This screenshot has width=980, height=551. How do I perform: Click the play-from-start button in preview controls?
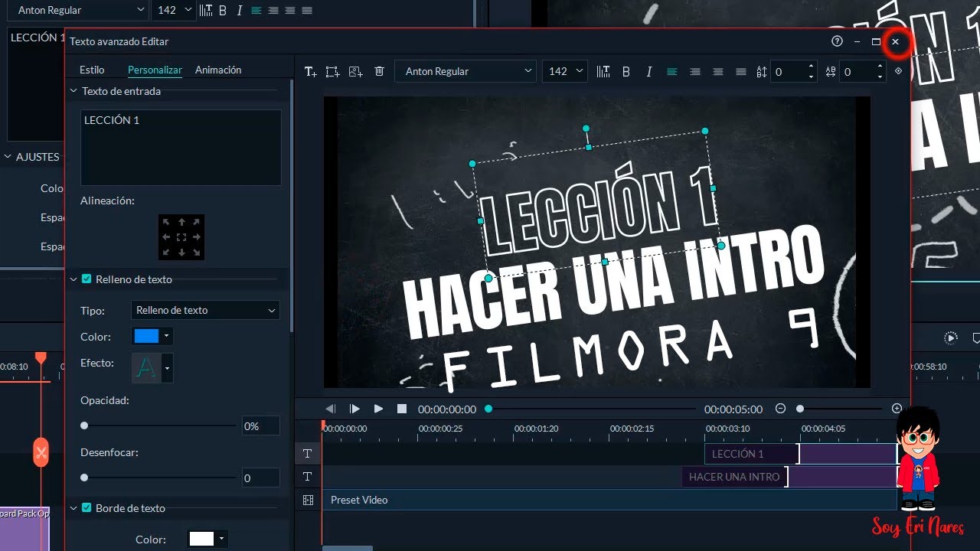[354, 409]
